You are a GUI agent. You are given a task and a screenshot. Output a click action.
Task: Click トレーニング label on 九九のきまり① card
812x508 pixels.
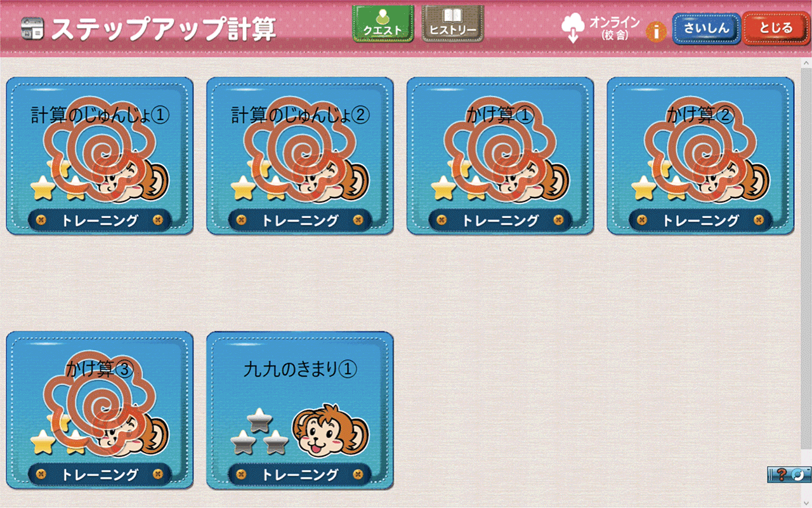(x=300, y=474)
